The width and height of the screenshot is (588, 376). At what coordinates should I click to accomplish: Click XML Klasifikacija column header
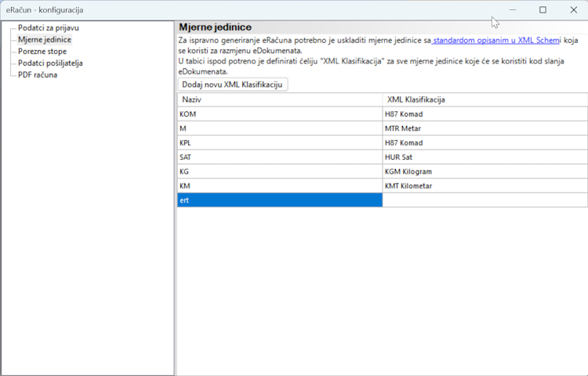[x=485, y=99]
